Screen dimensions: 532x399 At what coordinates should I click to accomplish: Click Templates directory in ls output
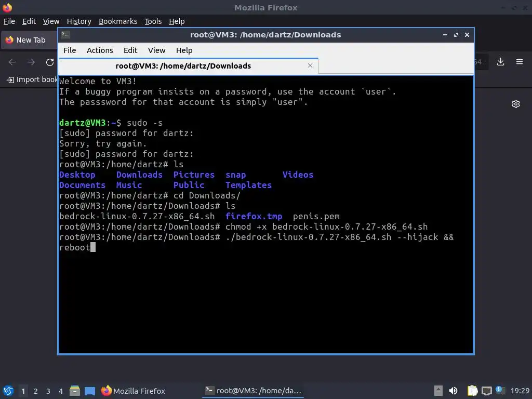pos(249,185)
